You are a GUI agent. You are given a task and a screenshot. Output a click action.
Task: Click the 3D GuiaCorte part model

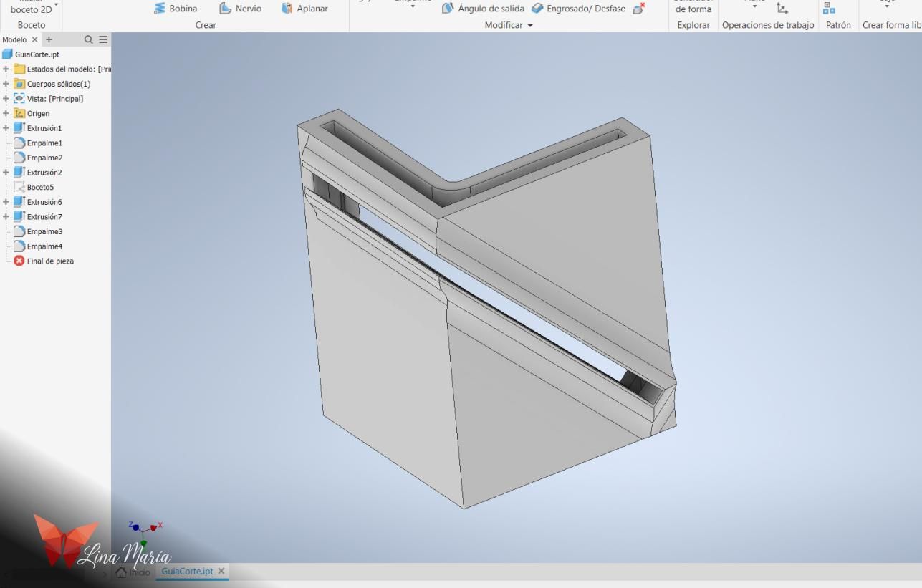coord(486,308)
